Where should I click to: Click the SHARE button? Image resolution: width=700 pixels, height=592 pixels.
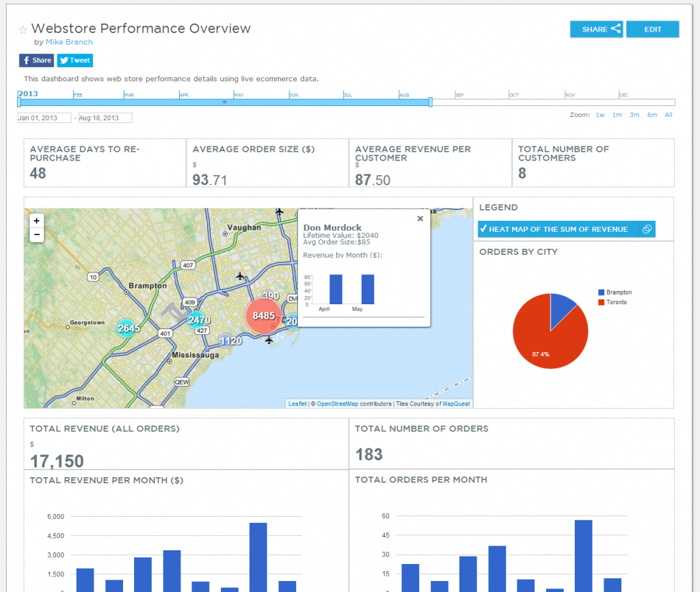pyautogui.click(x=596, y=29)
